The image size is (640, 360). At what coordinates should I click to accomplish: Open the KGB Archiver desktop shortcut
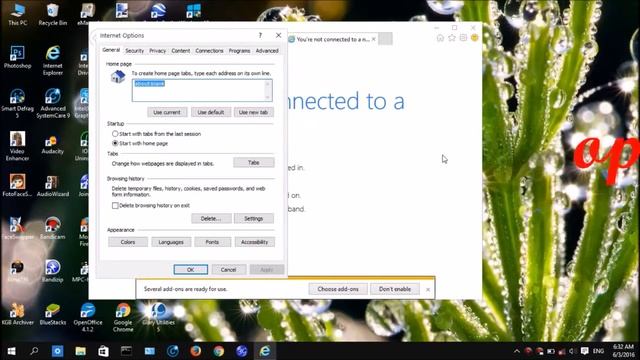(x=17, y=314)
